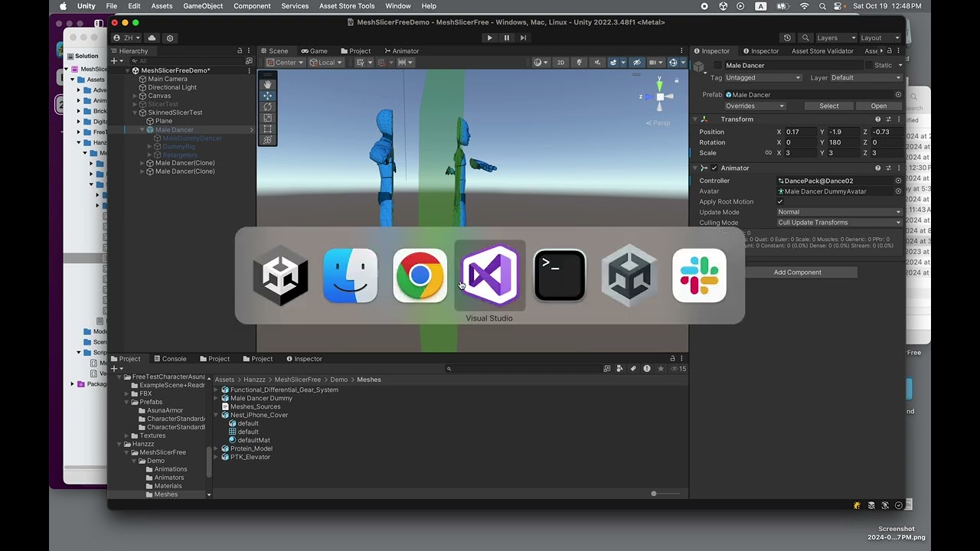
Task: Open the Tag dropdown showing Untagged
Action: [x=763, y=78]
